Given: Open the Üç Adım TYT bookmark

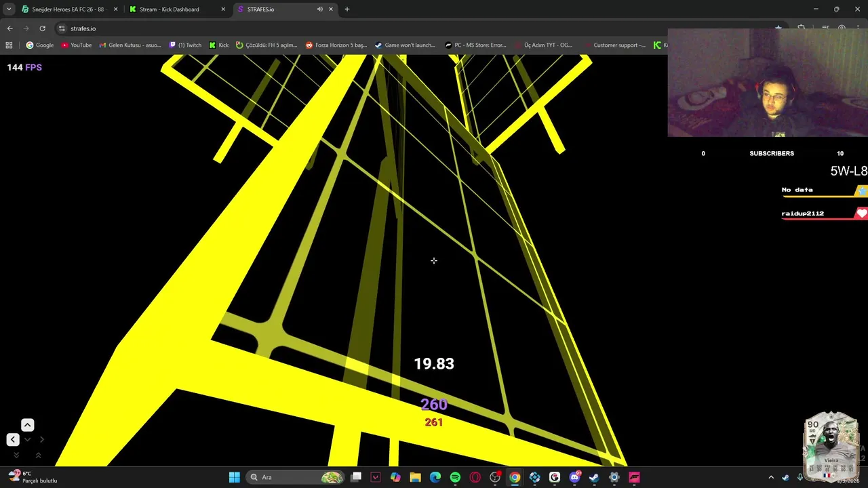Looking at the screenshot, I should [x=545, y=45].
